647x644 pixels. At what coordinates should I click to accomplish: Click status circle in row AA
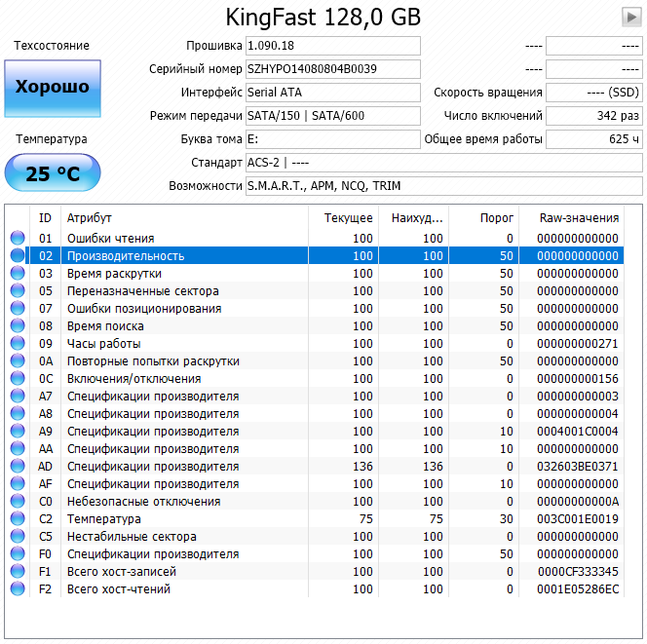(x=18, y=448)
